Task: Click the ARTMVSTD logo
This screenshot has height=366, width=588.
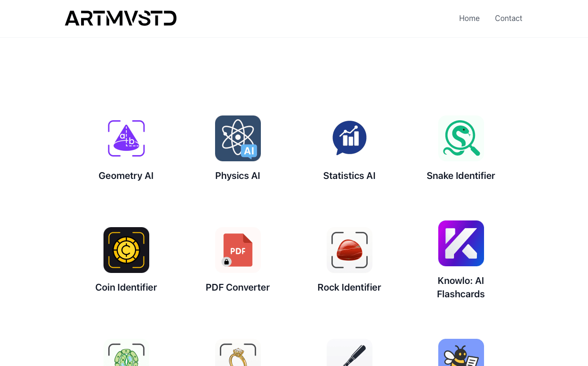Action: (121, 18)
